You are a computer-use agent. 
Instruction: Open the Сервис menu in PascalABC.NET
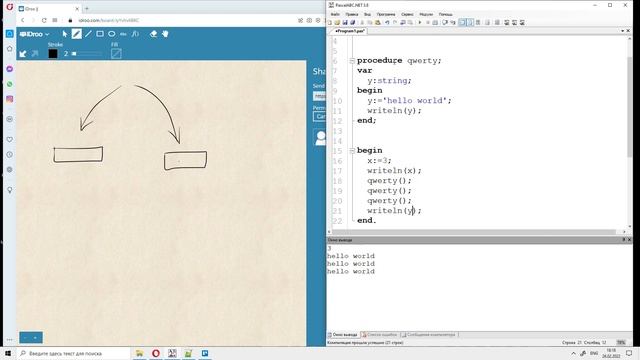coord(407,14)
